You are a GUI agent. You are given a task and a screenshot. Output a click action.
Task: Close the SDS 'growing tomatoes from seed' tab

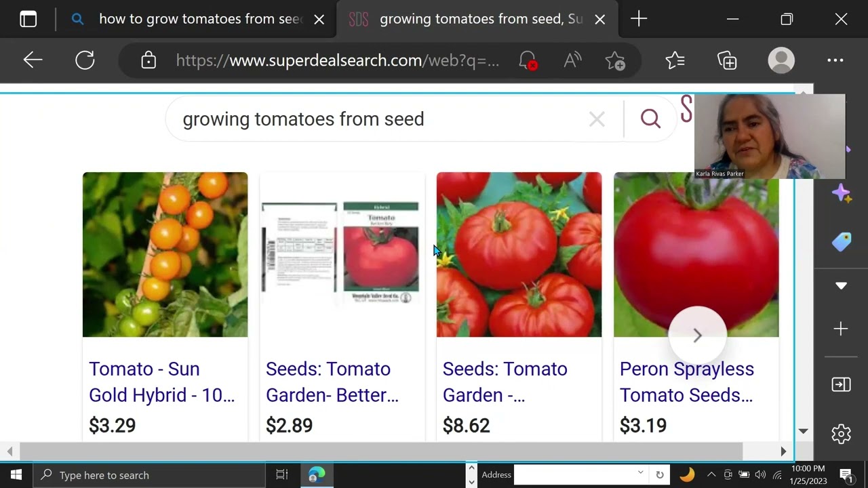pyautogui.click(x=600, y=20)
